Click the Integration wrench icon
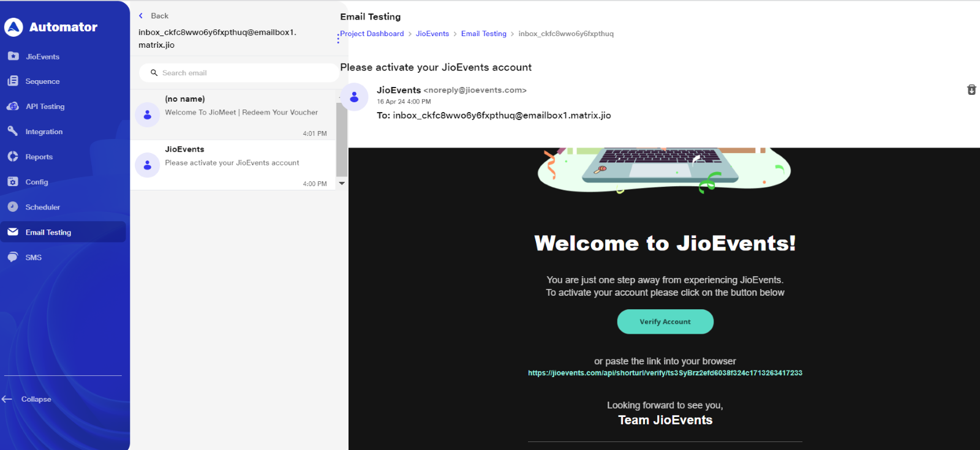The width and height of the screenshot is (980, 450). (x=13, y=131)
